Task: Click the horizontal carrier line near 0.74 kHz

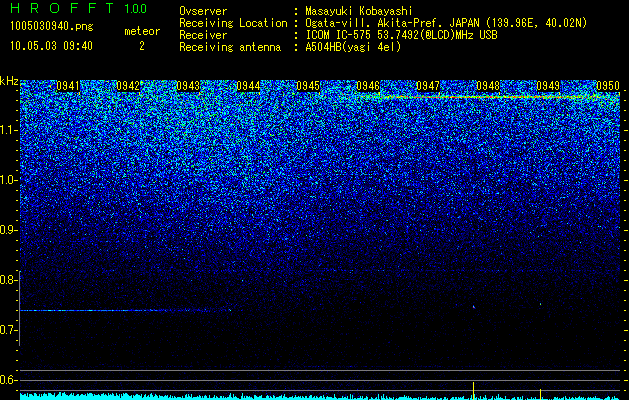Action: (x=126, y=310)
